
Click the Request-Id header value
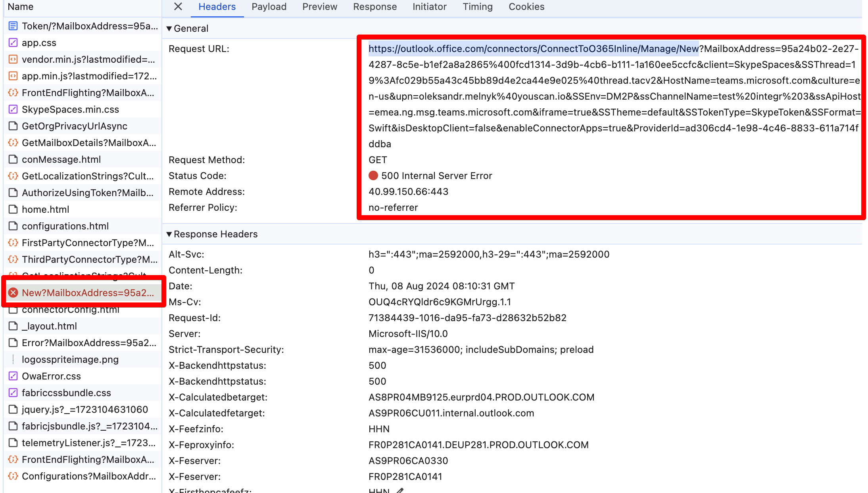(467, 318)
